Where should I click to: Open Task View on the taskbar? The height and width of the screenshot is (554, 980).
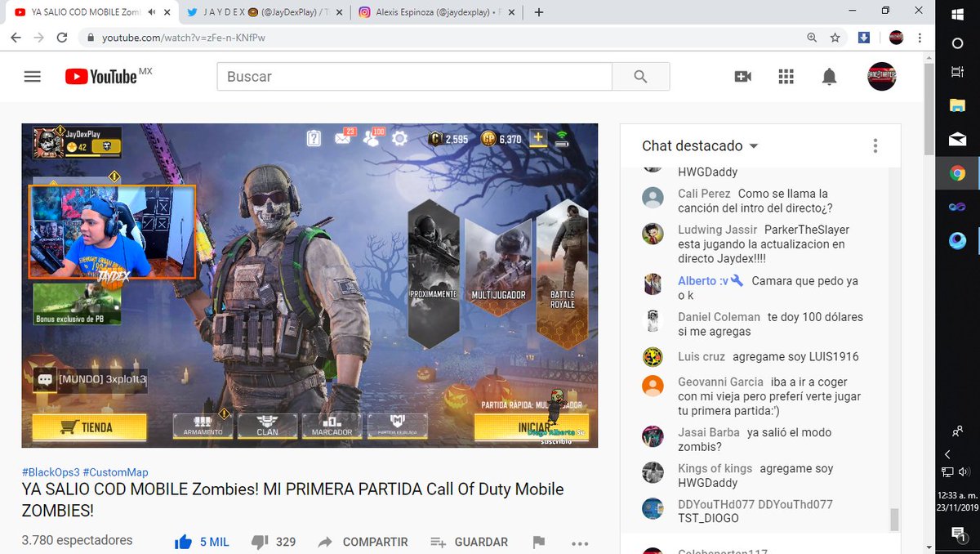pos(957,73)
